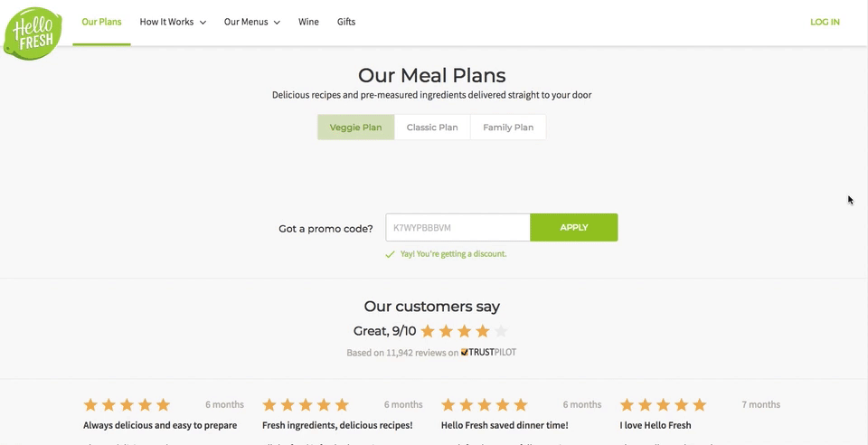Expand the How It Works dropdown

[173, 22]
